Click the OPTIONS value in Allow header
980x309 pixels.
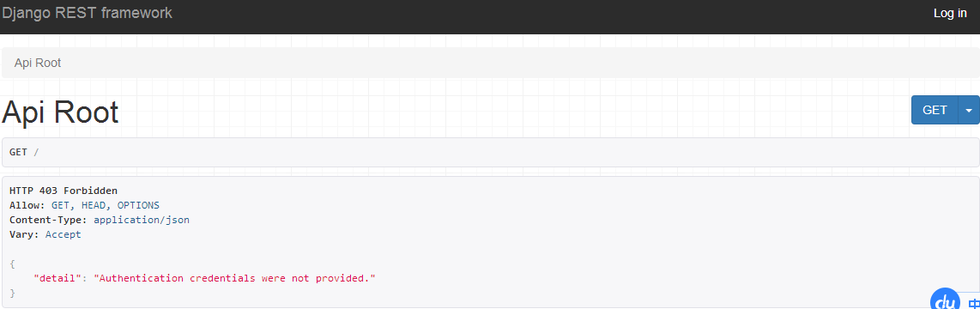click(138, 205)
